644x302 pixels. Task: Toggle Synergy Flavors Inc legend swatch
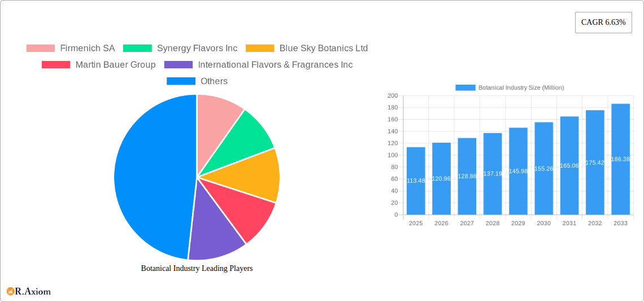click(138, 49)
